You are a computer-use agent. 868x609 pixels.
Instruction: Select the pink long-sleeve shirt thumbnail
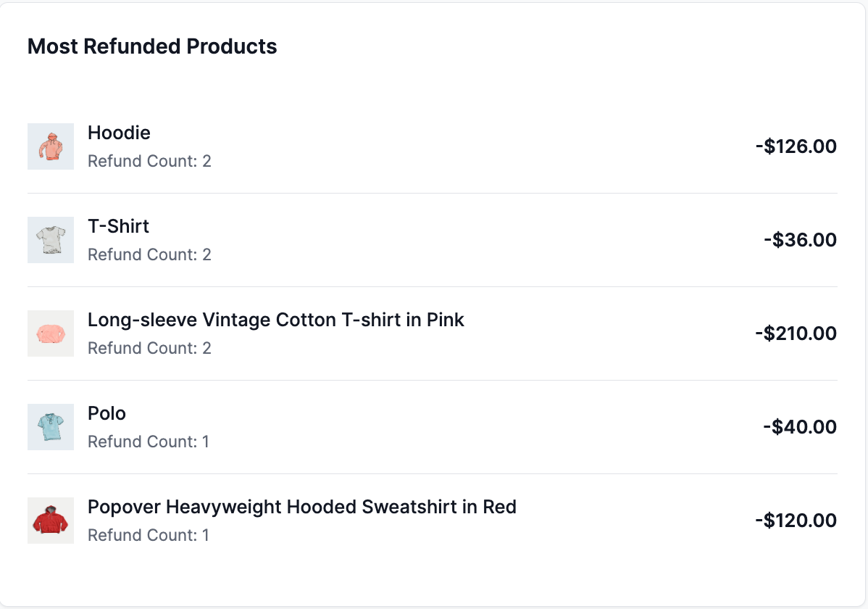point(50,333)
